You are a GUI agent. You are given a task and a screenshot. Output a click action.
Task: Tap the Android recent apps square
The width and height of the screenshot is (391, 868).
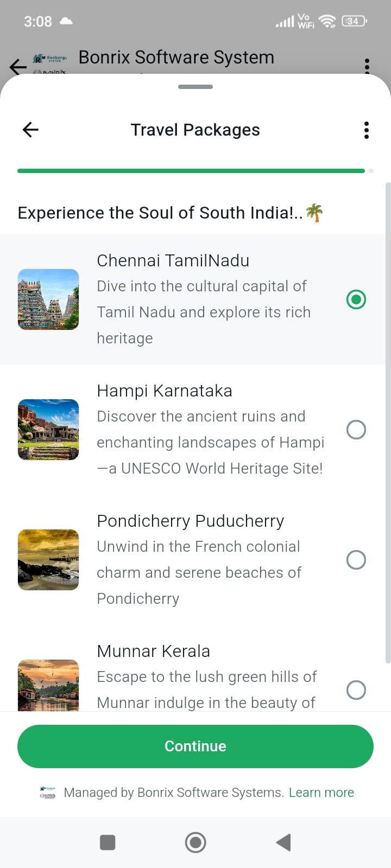coord(108,843)
